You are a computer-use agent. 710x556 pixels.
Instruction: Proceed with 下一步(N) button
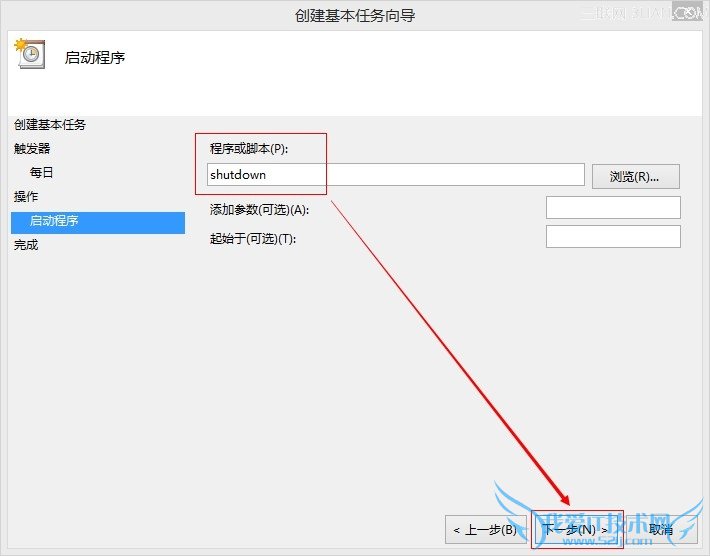point(576,529)
